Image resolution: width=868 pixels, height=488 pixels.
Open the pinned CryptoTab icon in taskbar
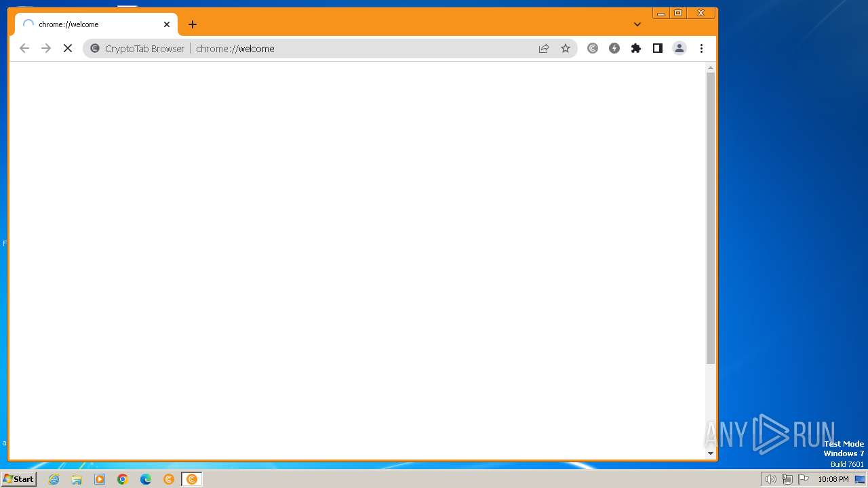tap(169, 479)
